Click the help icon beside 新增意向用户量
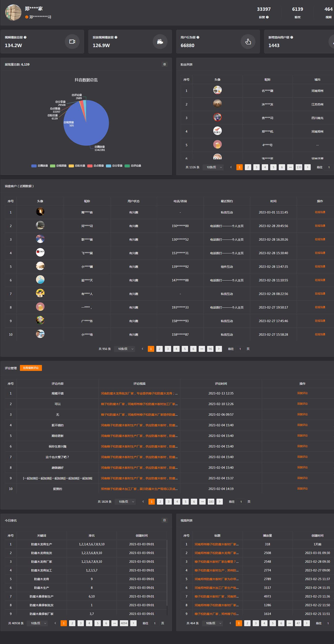This screenshot has height=644, width=334. pyautogui.click(x=291, y=37)
